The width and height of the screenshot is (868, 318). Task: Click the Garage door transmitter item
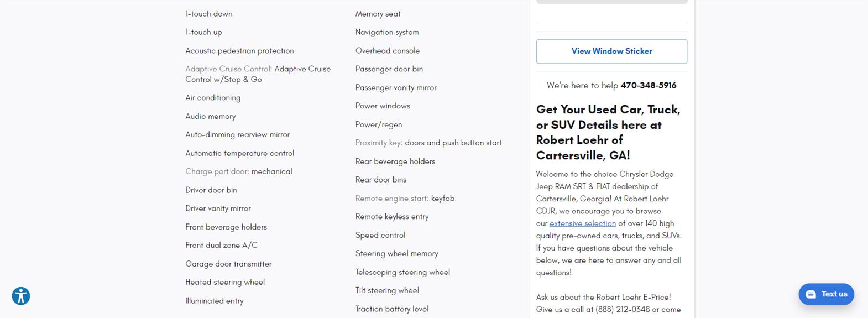pos(228,264)
